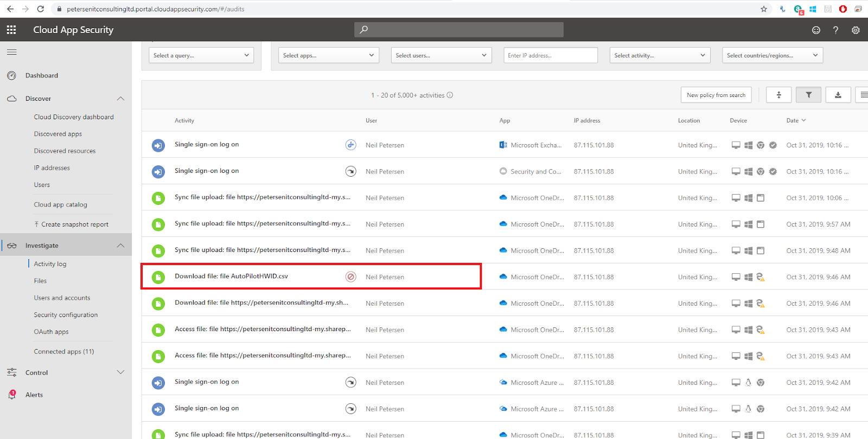Viewport: 868px width, 439px height.
Task: Click the Microsoft Exchange app icon
Action: click(503, 145)
